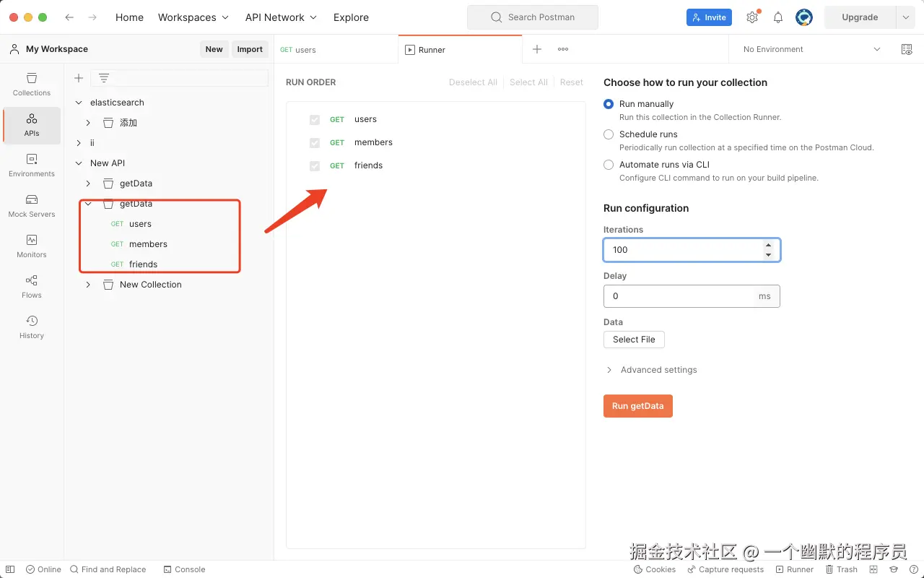The height and width of the screenshot is (578, 924).
Task: Click the Delay input field
Action: click(692, 296)
